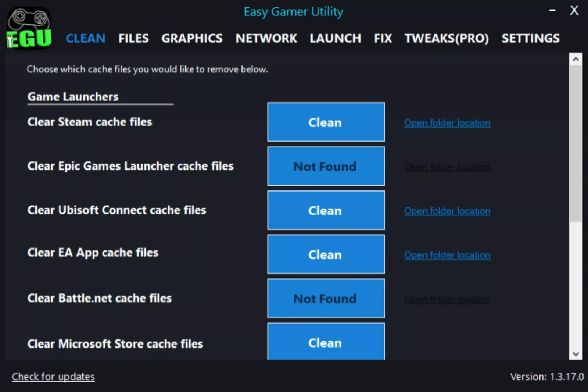This screenshot has height=392, width=588.
Task: Open folder location for Ubisoft Connect cache
Action: 447,211
